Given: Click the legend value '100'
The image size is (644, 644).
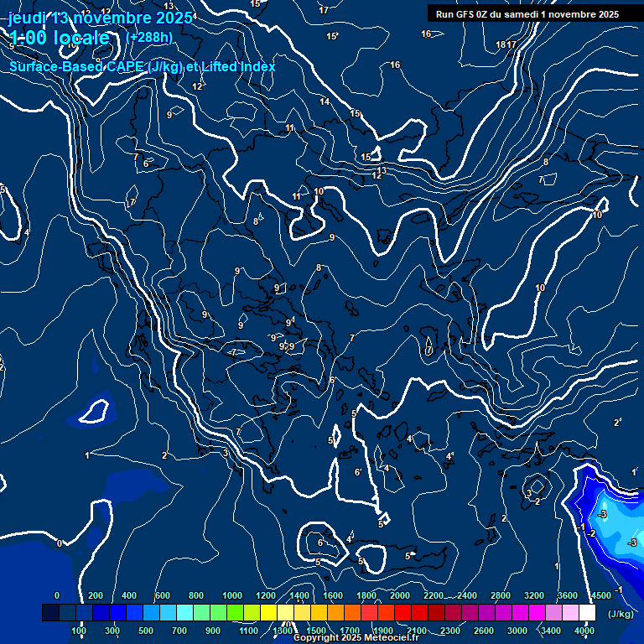Looking at the screenshot, I should (79, 631).
